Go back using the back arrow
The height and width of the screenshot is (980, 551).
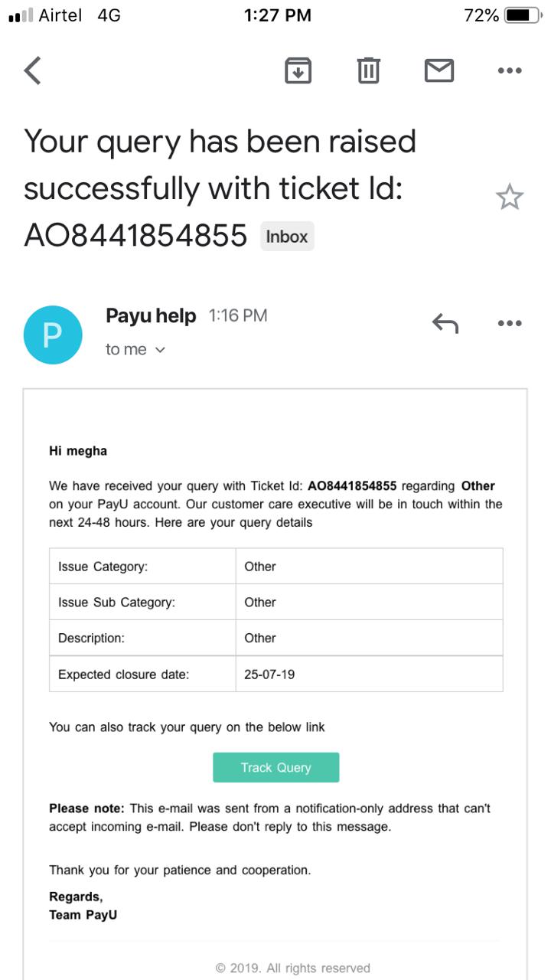(x=31, y=70)
